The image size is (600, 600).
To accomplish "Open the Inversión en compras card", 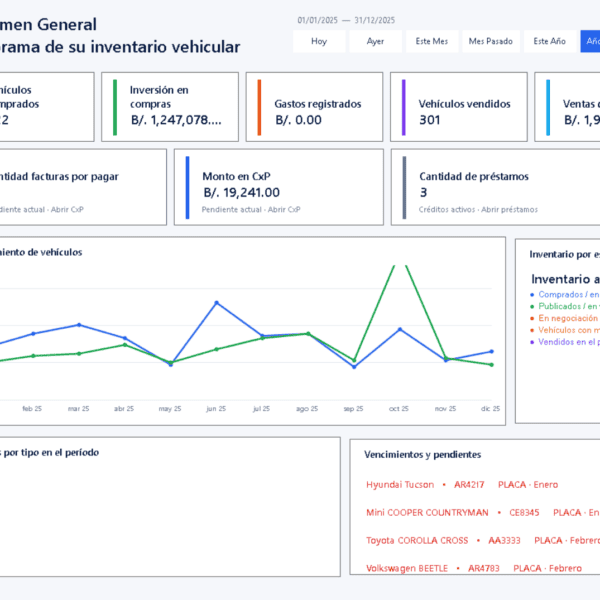I will (170, 107).
